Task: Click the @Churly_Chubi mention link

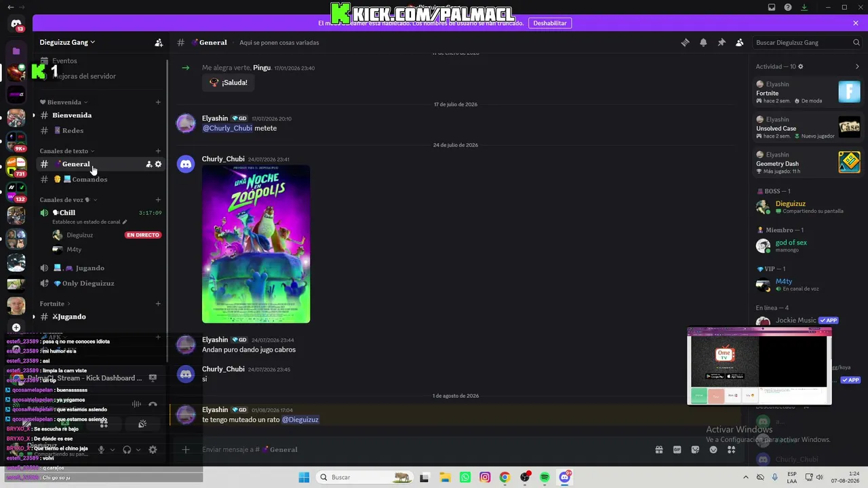Action: tap(227, 128)
